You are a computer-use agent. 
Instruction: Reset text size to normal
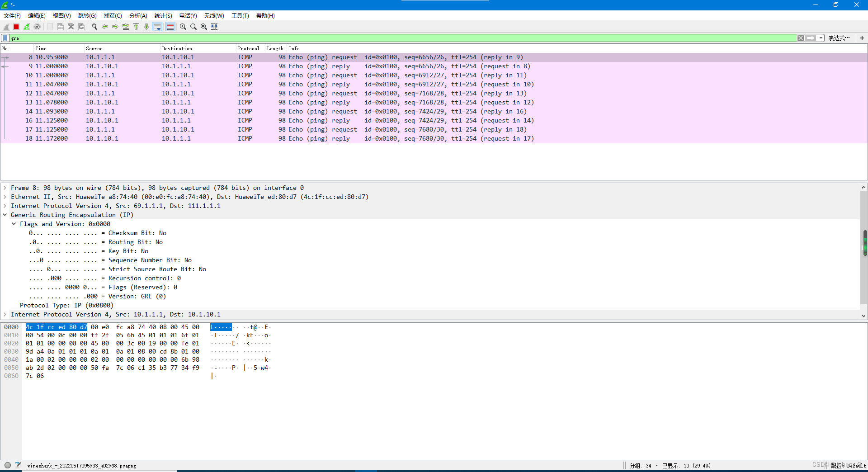[204, 27]
